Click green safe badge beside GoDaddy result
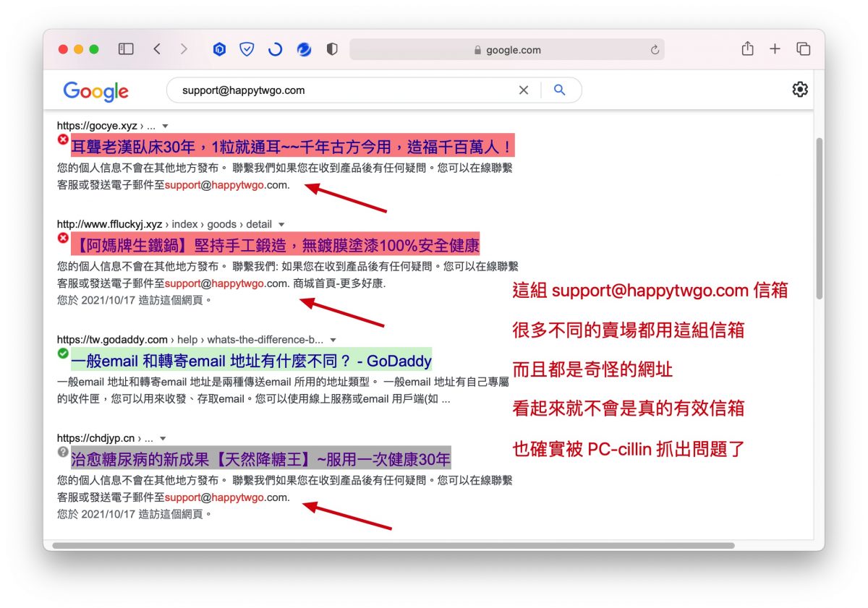 pos(63,353)
